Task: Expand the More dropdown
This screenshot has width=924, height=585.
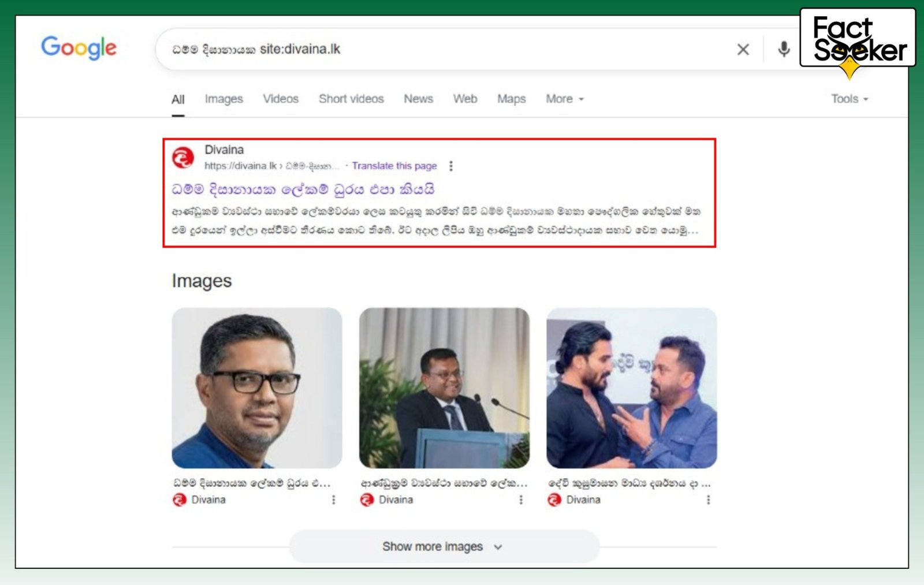Action: [x=565, y=99]
